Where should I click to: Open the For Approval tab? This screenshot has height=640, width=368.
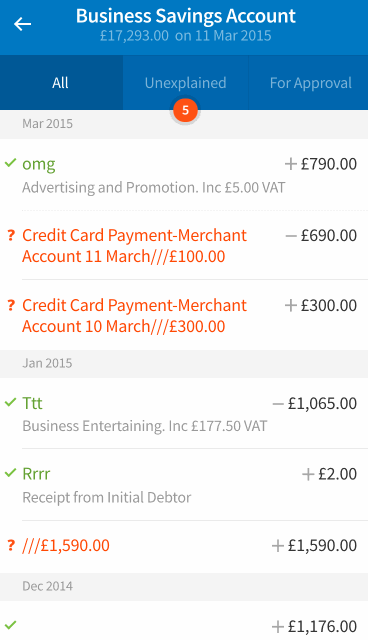pyautogui.click(x=308, y=82)
